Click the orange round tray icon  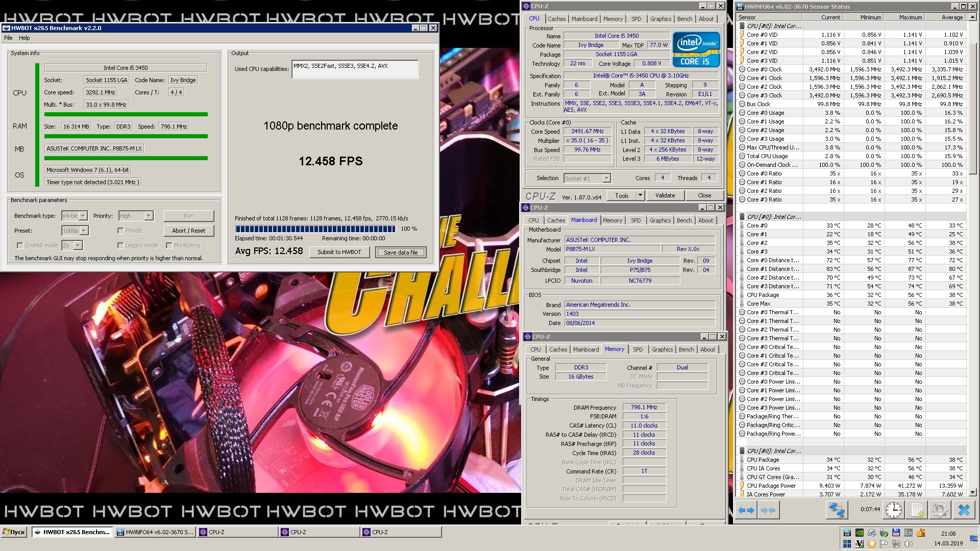click(x=872, y=544)
